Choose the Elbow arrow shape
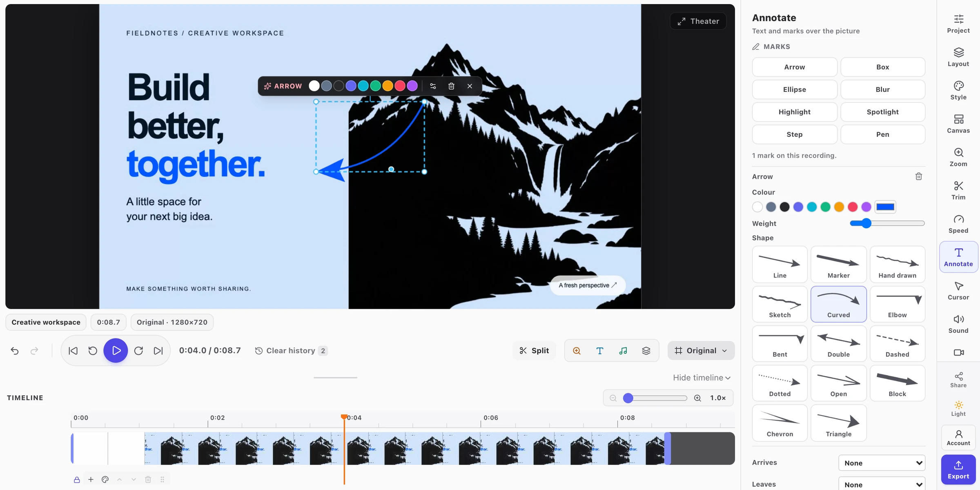This screenshot has width=980, height=490. (897, 304)
